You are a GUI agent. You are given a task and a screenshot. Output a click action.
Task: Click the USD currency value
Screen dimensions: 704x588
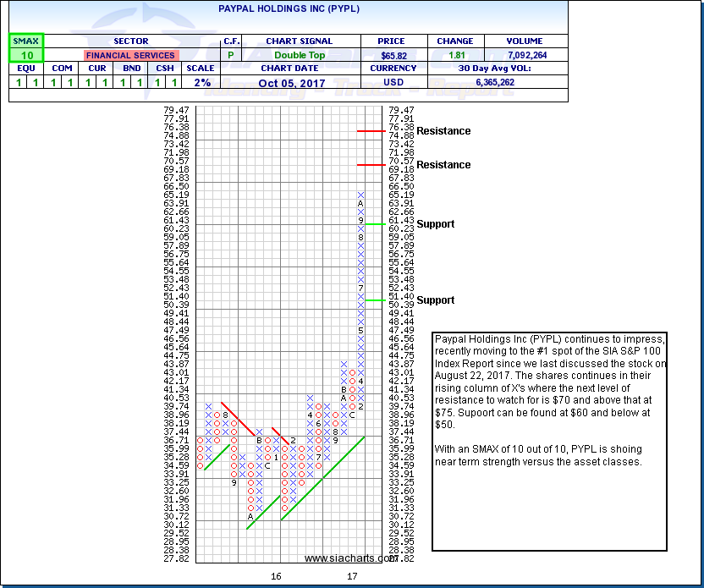[x=393, y=82]
